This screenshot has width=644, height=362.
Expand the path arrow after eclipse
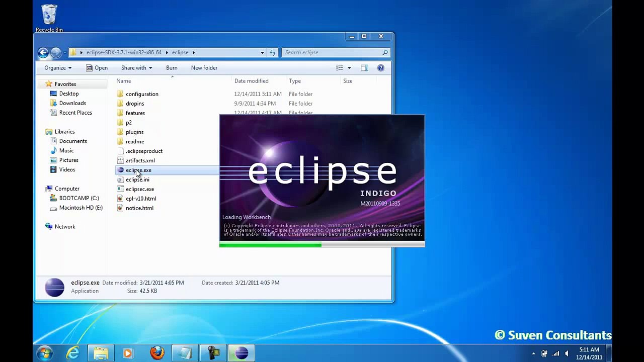pos(194,52)
